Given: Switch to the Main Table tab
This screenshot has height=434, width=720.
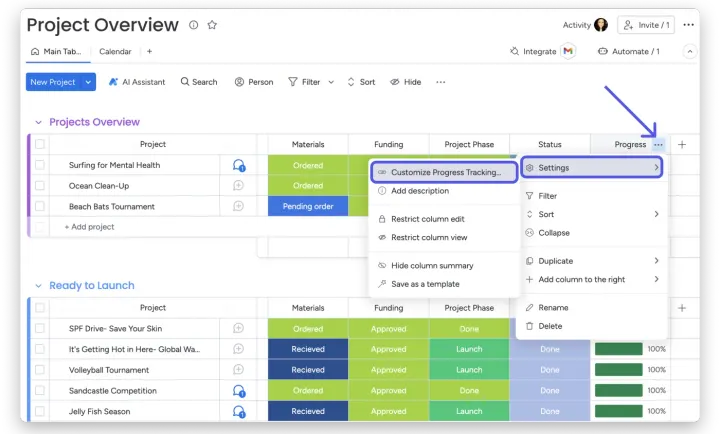Looking at the screenshot, I should click(56, 51).
